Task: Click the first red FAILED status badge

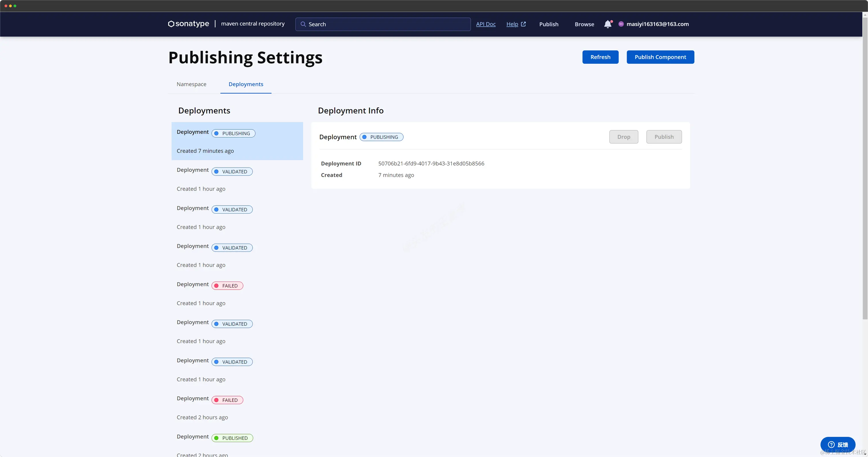Action: pos(227,285)
